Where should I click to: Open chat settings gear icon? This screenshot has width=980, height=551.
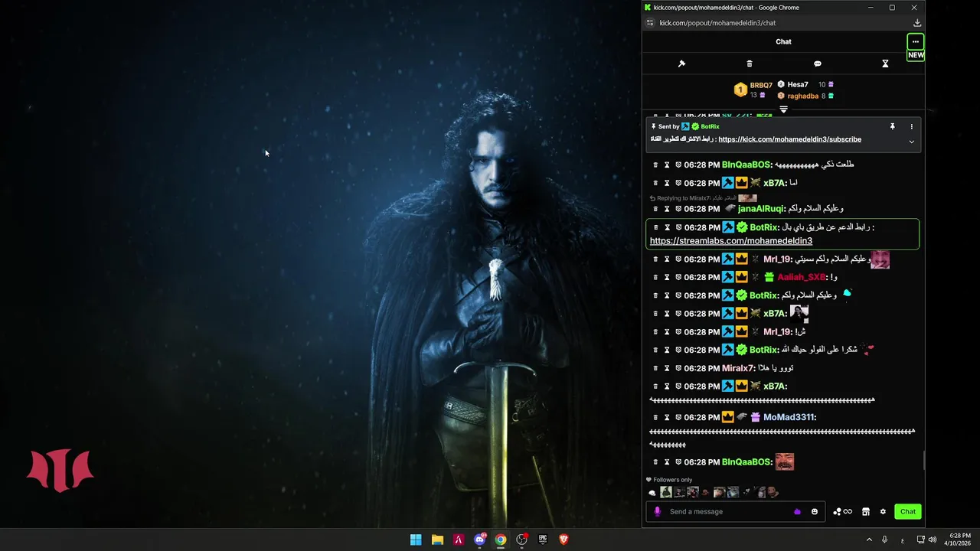883,511
